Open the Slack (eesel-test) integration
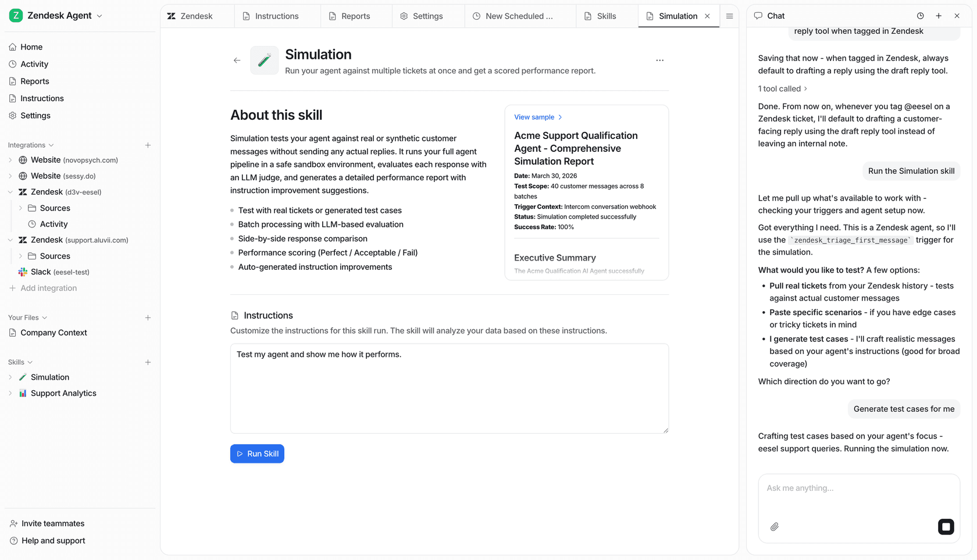 pos(60,272)
